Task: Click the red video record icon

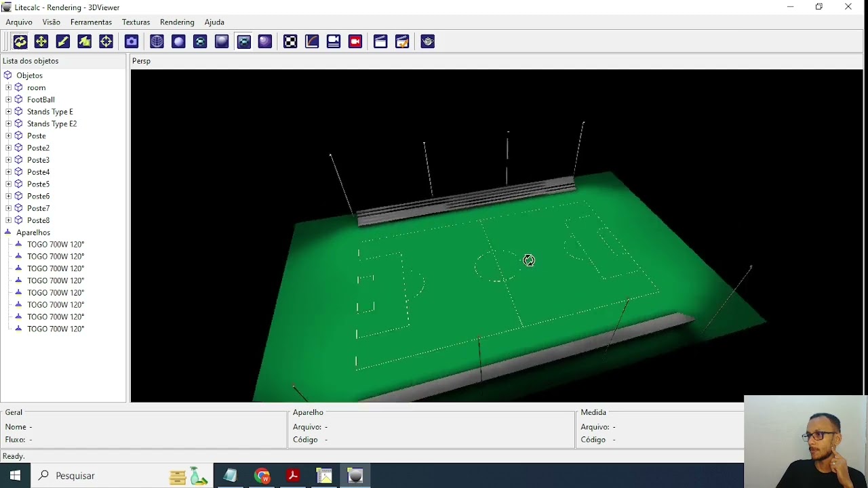Action: 355,41
